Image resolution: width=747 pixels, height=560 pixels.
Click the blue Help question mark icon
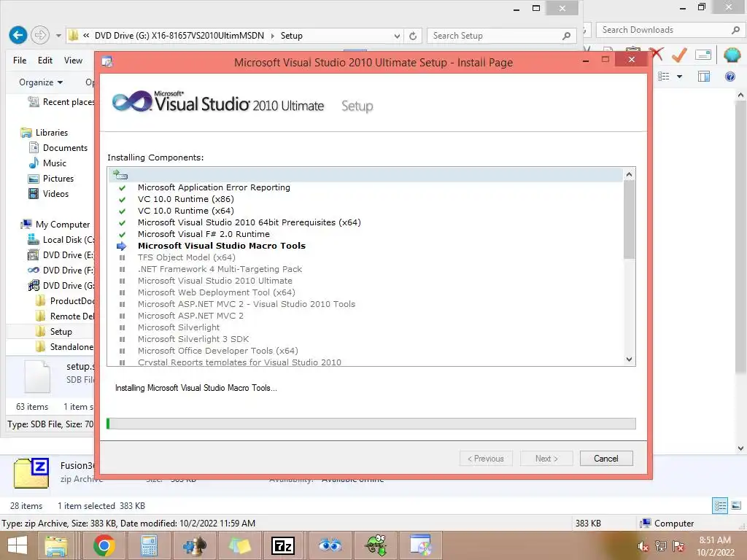tap(729, 76)
